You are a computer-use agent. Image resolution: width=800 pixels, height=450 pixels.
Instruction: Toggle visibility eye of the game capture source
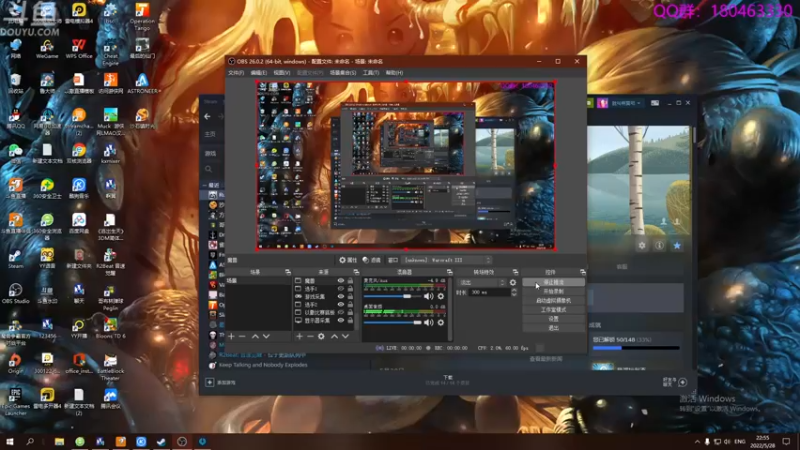click(x=340, y=296)
